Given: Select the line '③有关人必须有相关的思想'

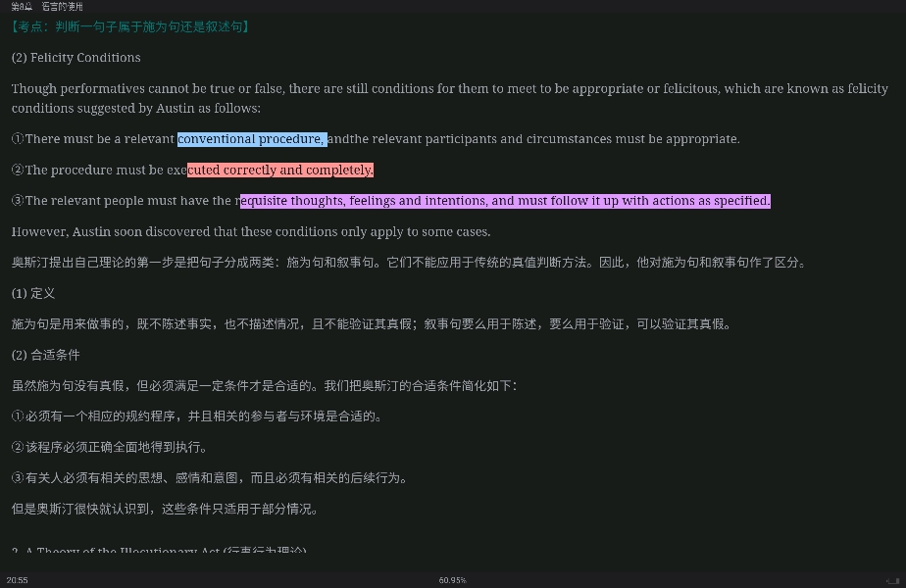Looking at the screenshot, I should pos(209,478).
